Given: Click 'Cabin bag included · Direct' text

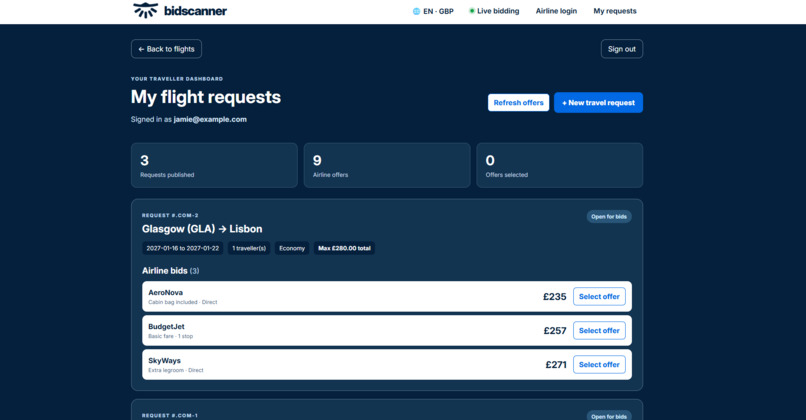Looking at the screenshot, I should [x=182, y=302].
